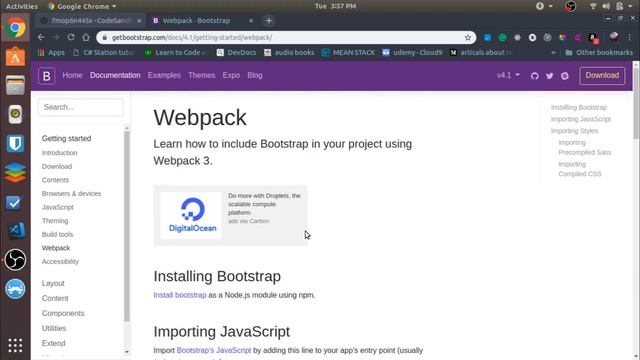640x360 pixels.
Task: Open Documentation in Bootstrap navbar
Action: pyautogui.click(x=115, y=75)
